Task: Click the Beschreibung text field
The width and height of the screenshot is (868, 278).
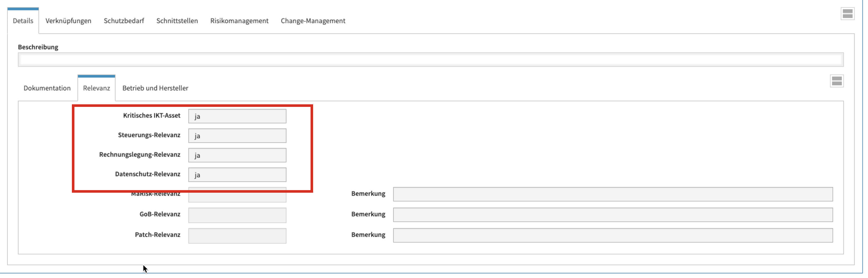Action: pos(430,60)
